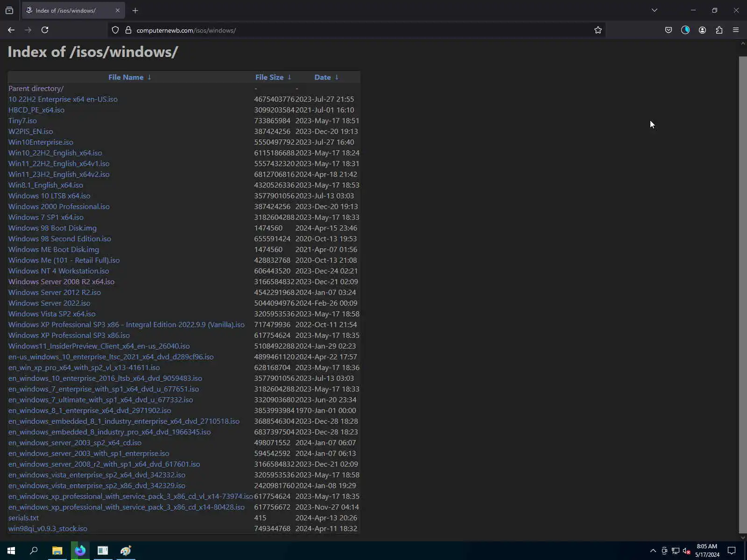747x560 pixels.
Task: Open 'Windows 98 Boot Disk.img'
Action: click(x=52, y=228)
